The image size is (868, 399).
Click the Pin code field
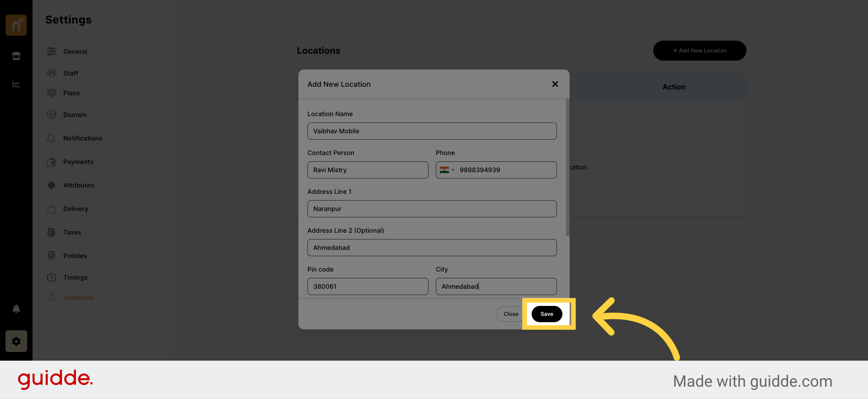tap(368, 286)
